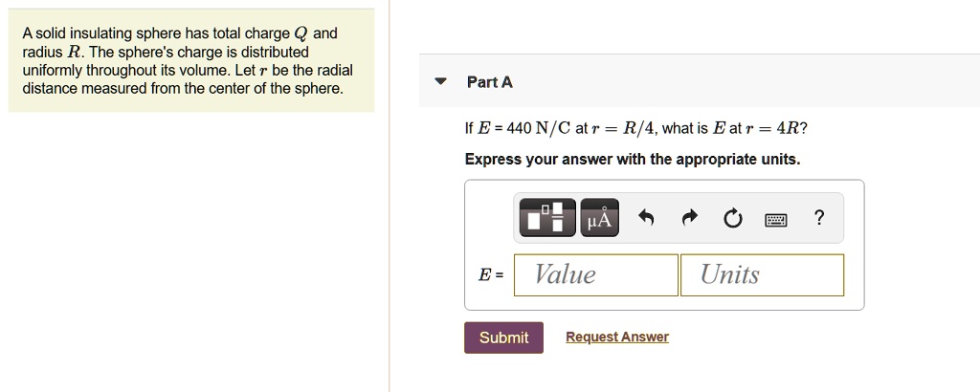Show keyboard shortcuts icon

click(x=775, y=220)
